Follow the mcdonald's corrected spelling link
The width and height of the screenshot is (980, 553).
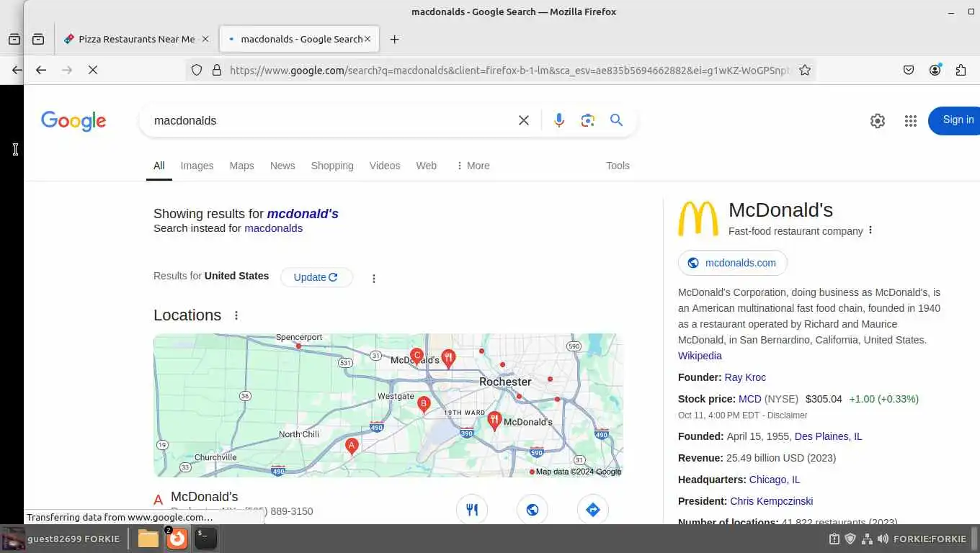pos(303,214)
